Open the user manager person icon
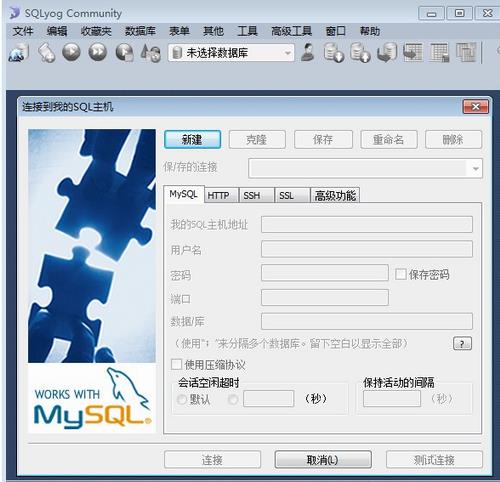 (x=308, y=52)
